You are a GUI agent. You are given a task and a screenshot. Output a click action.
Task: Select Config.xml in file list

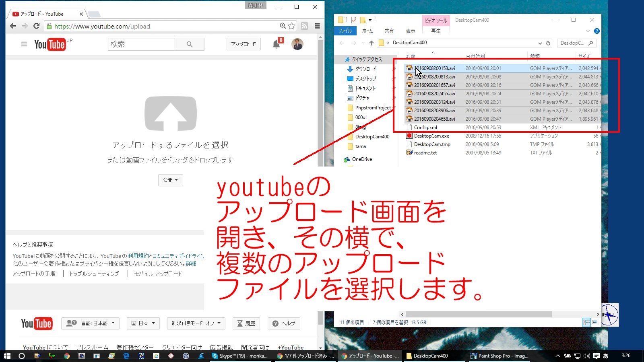click(x=425, y=128)
